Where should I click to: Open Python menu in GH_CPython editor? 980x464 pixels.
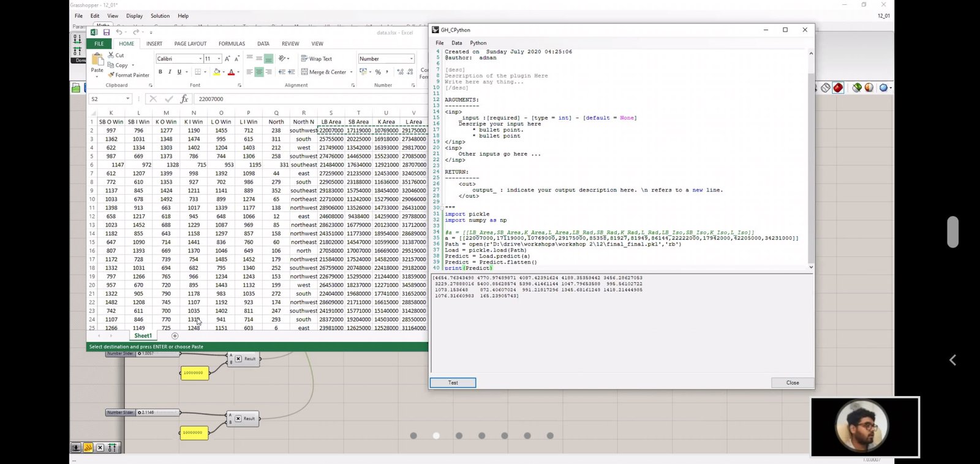(478, 43)
